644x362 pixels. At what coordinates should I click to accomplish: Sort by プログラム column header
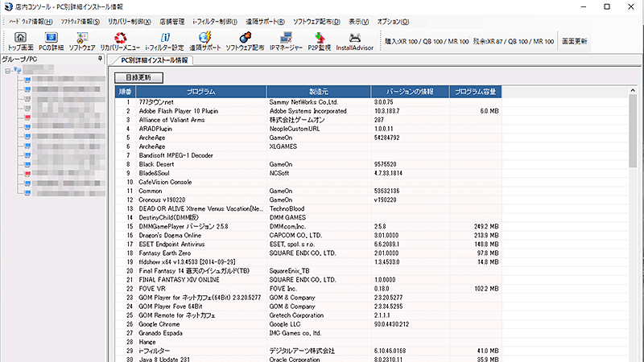(x=200, y=92)
